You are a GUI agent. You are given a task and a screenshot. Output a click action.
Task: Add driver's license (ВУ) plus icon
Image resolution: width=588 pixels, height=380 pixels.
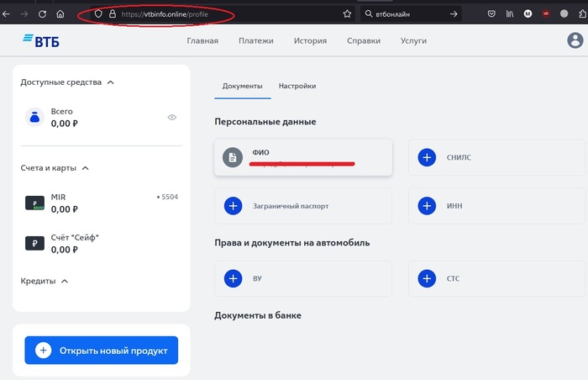233,278
